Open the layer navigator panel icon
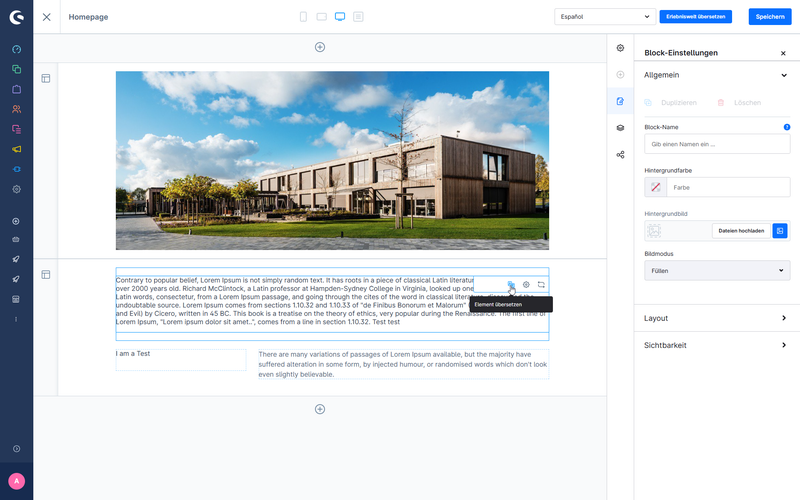The height and width of the screenshot is (500, 800). click(620, 128)
